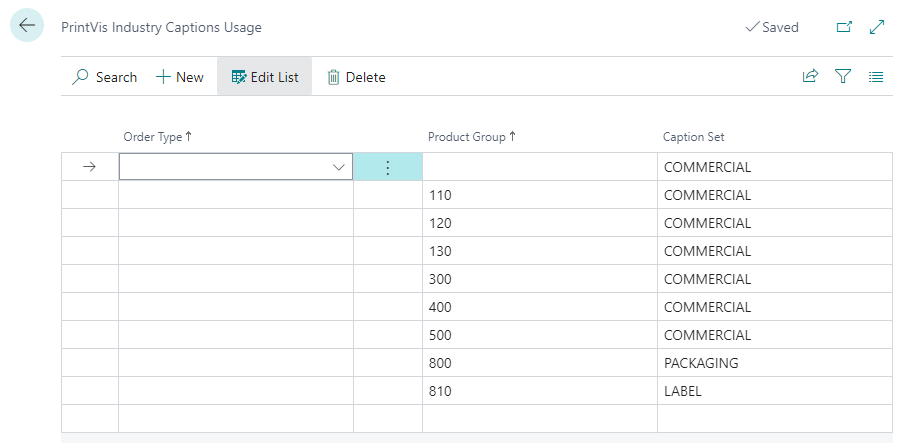The image size is (913, 443).
Task: Click the Search action
Action: click(x=105, y=77)
